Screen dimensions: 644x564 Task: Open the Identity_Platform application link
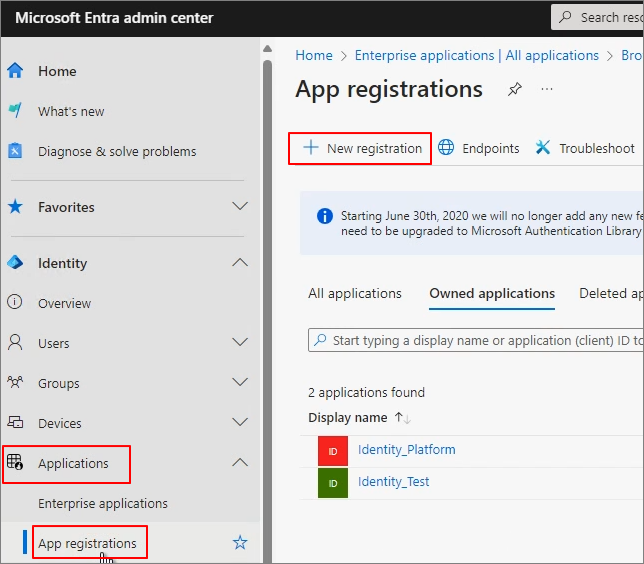click(407, 449)
